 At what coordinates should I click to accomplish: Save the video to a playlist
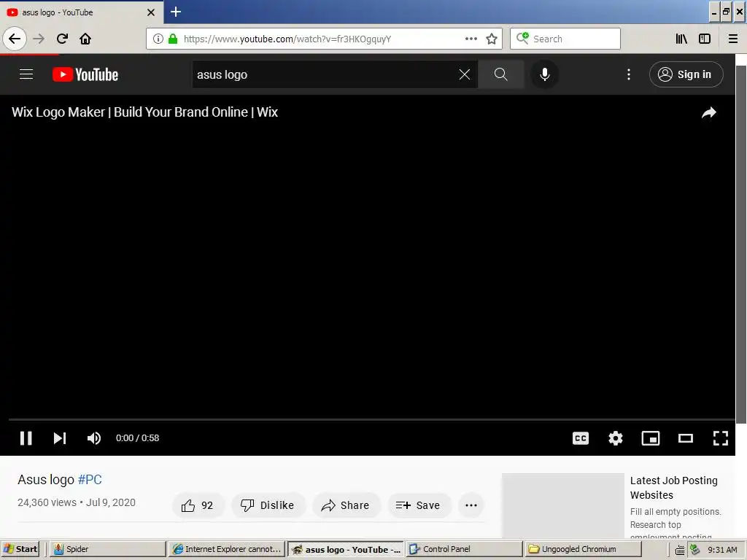pyautogui.click(x=418, y=505)
